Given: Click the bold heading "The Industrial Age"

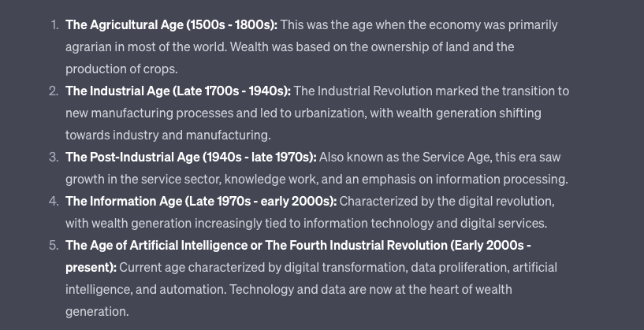Looking at the screenshot, I should click(117, 91).
